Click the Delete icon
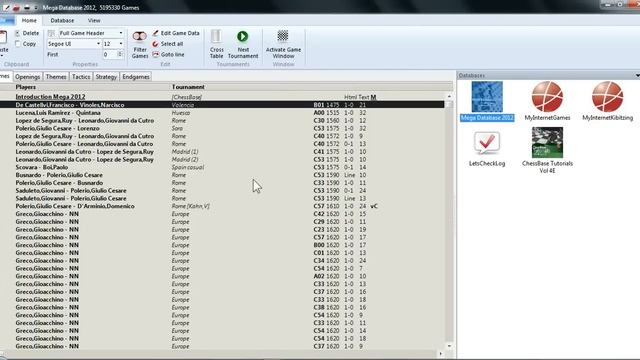640x360 pixels. tap(18, 33)
